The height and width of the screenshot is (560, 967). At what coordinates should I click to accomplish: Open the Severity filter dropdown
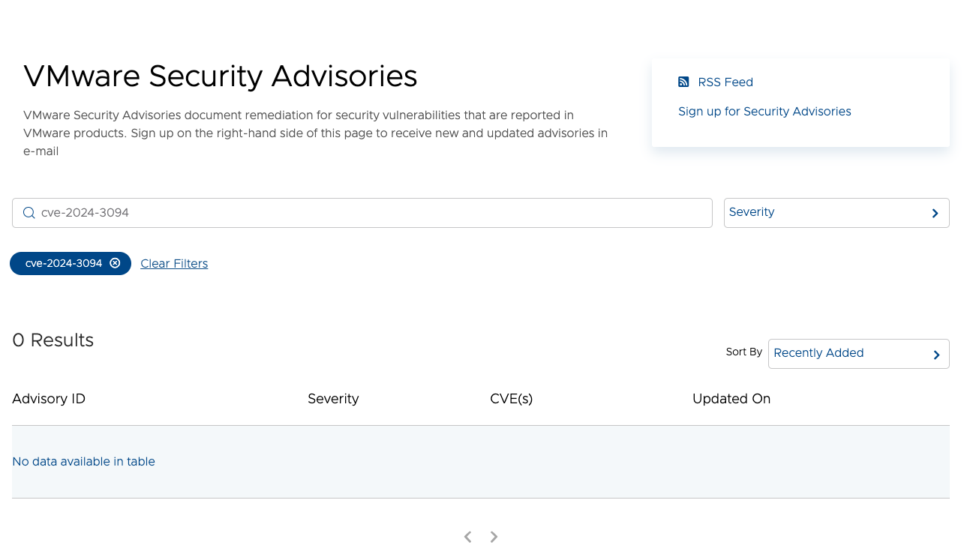(836, 213)
